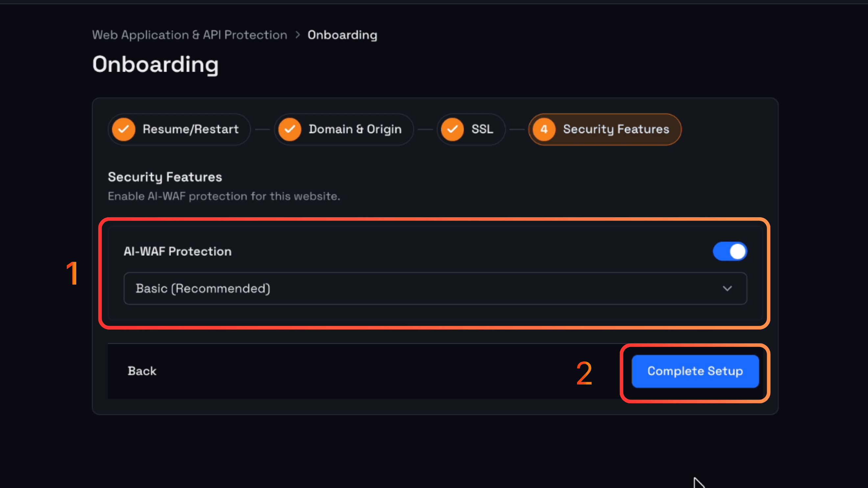Click the AI-WAF Protection label
This screenshot has width=868, height=488.
pyautogui.click(x=178, y=251)
